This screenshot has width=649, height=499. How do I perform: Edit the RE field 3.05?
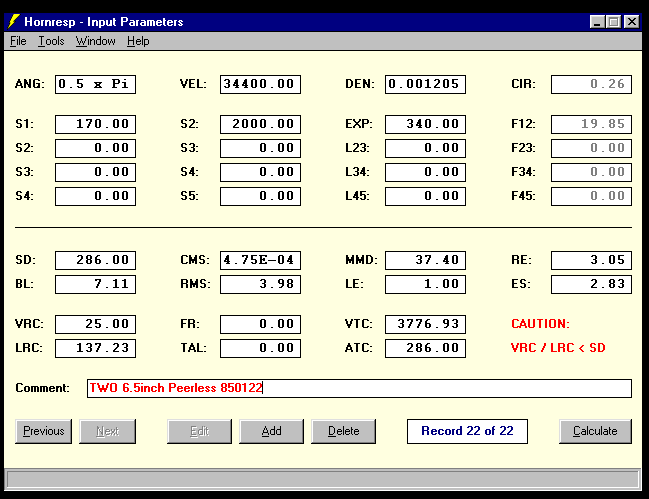tap(591, 260)
